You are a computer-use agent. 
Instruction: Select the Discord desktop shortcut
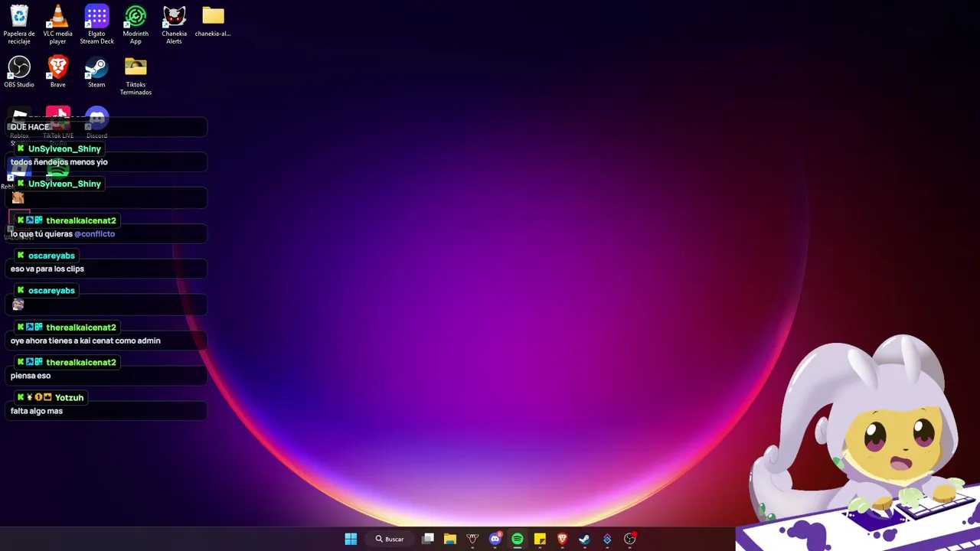point(96,122)
